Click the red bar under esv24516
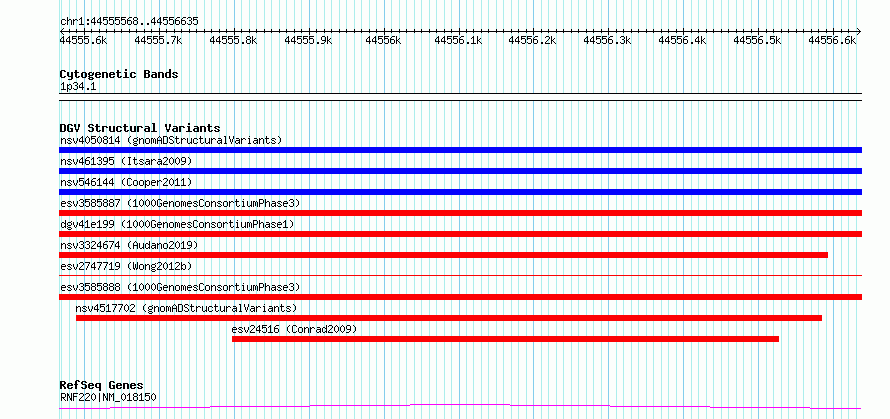 click(x=505, y=339)
